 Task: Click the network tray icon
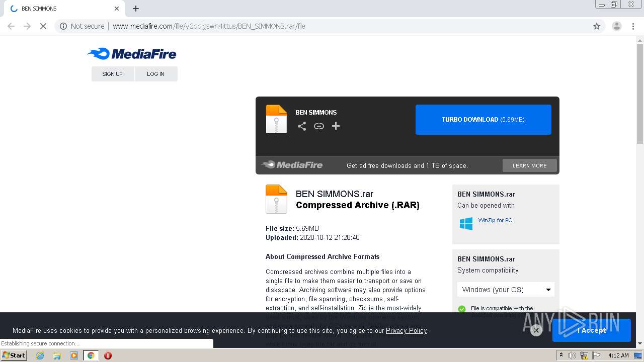point(584,355)
